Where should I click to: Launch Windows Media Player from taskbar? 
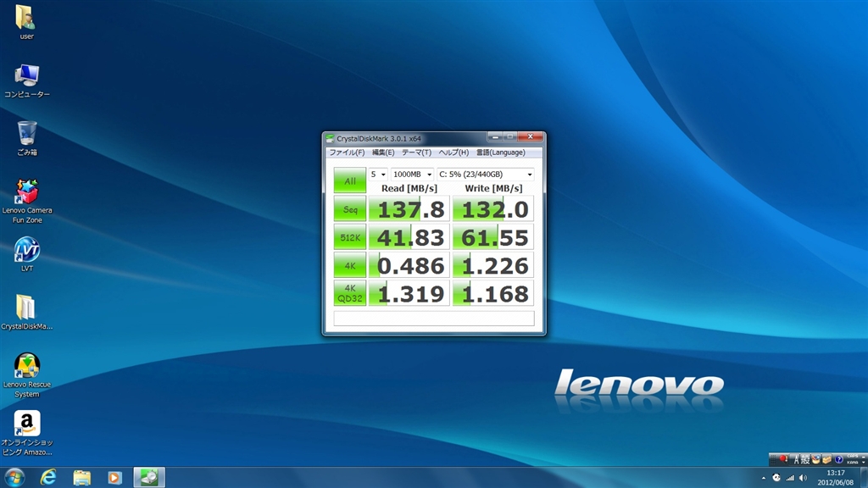(114, 478)
